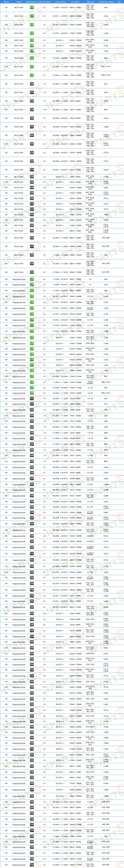The width and height of the screenshot is (124, 868).
Task: Click petrol icon for Multivan 07.2011 CJKA row
Action: [x=32, y=25]
